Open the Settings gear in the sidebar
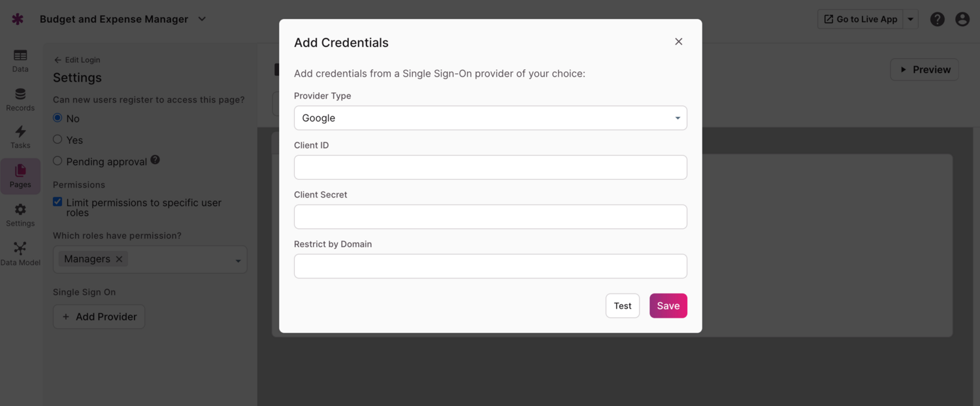Image resolution: width=980 pixels, height=406 pixels. click(20, 214)
